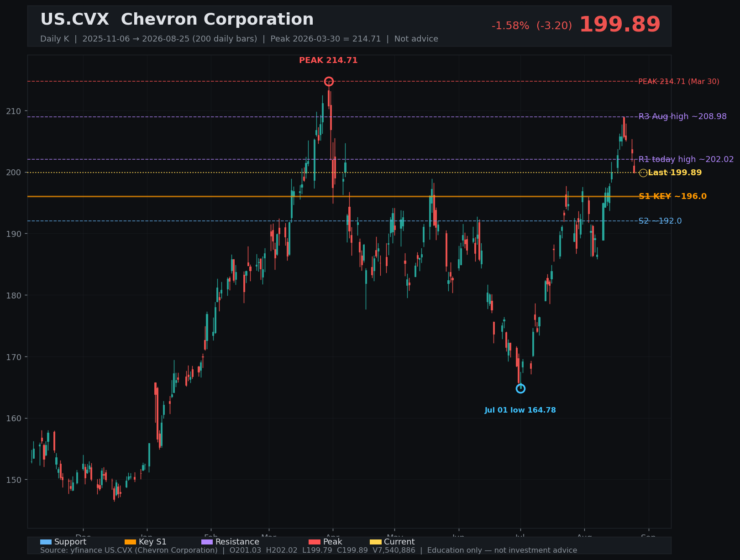Click the Resistance legend purple swatch

(x=207, y=542)
